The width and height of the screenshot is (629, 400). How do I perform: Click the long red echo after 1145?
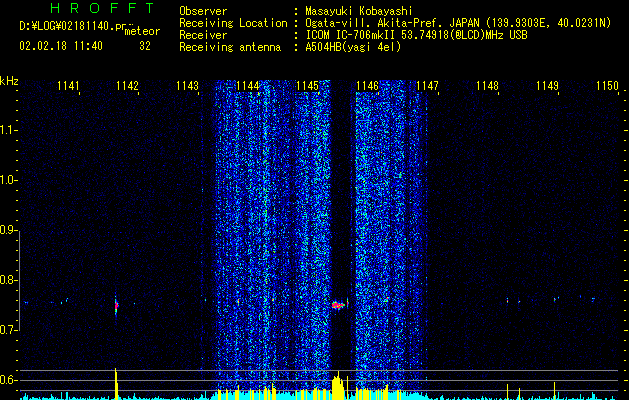[338, 305]
